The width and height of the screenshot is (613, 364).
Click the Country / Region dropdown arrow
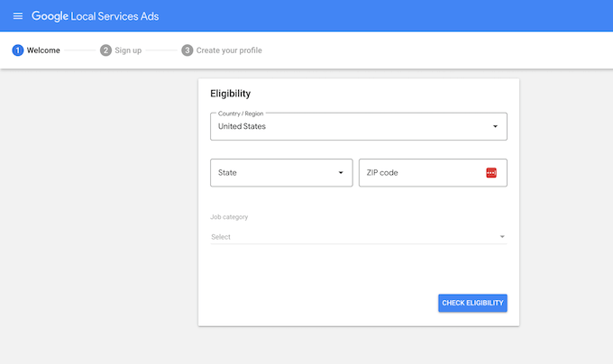(x=495, y=126)
